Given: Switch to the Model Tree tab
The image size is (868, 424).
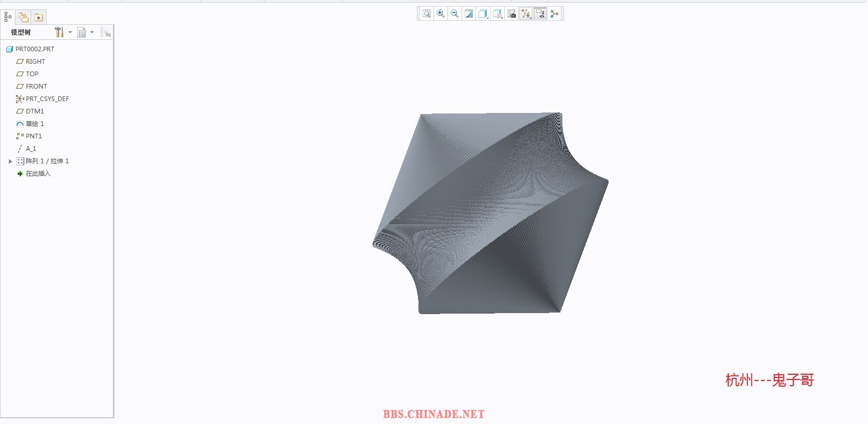Looking at the screenshot, I should pyautogui.click(x=8, y=17).
